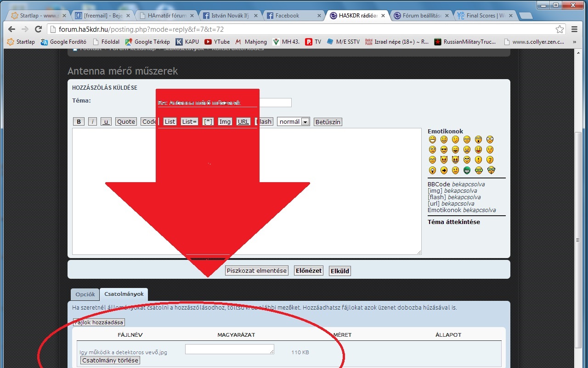Viewport: 588px width, 368px height.
Task: Click the Magyarázat comment text field
Action: [229, 350]
